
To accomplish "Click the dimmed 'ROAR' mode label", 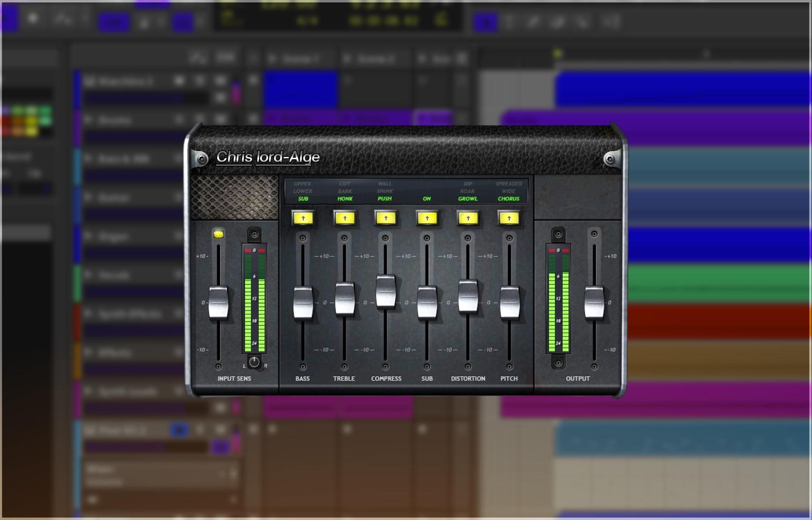I will (x=467, y=191).
